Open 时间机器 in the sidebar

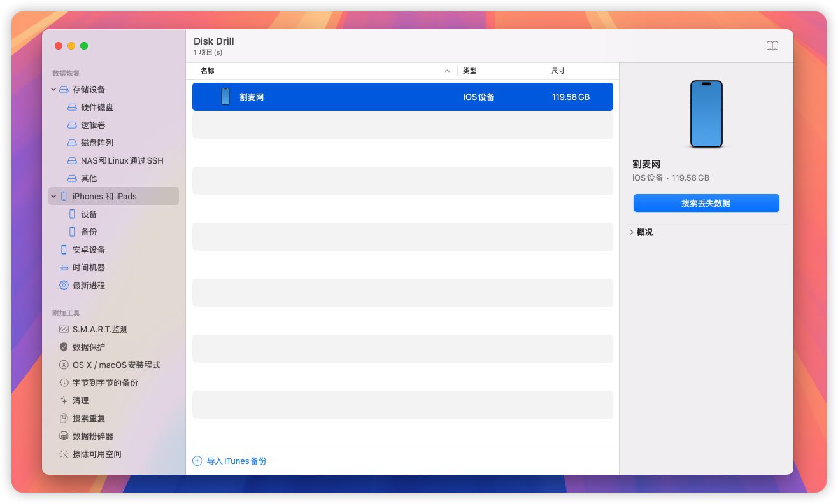[89, 268]
